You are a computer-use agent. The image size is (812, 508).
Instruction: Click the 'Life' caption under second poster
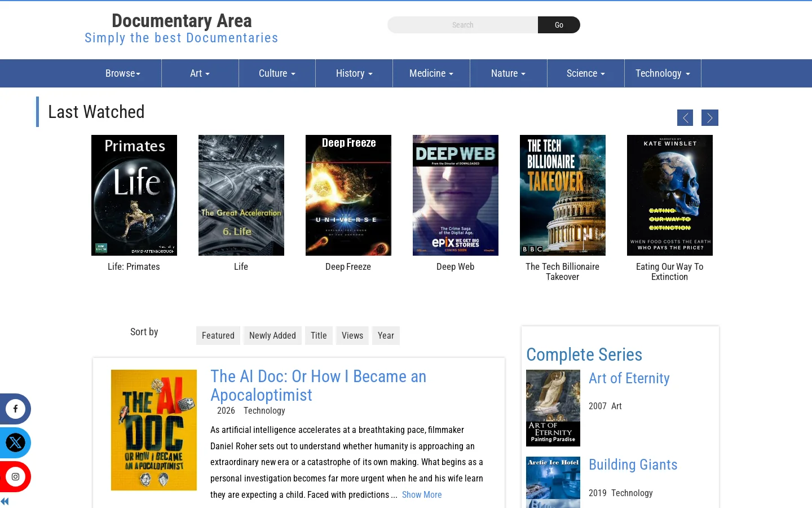tap(241, 266)
